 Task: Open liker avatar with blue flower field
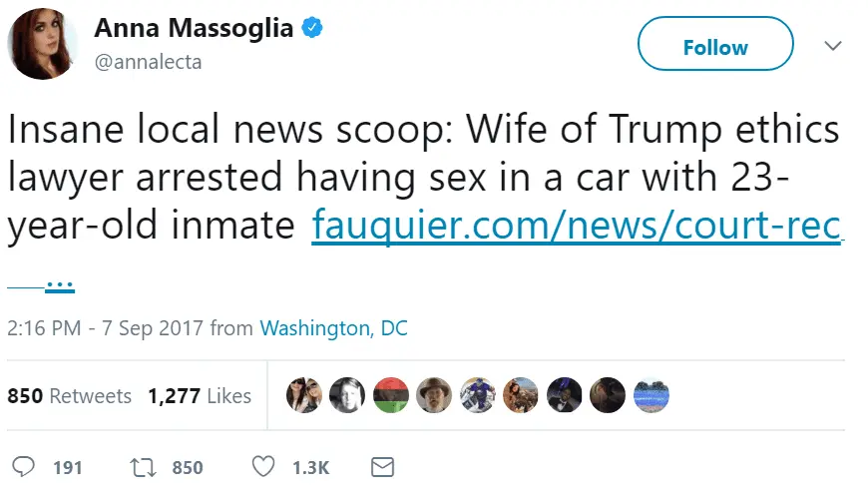click(651, 396)
